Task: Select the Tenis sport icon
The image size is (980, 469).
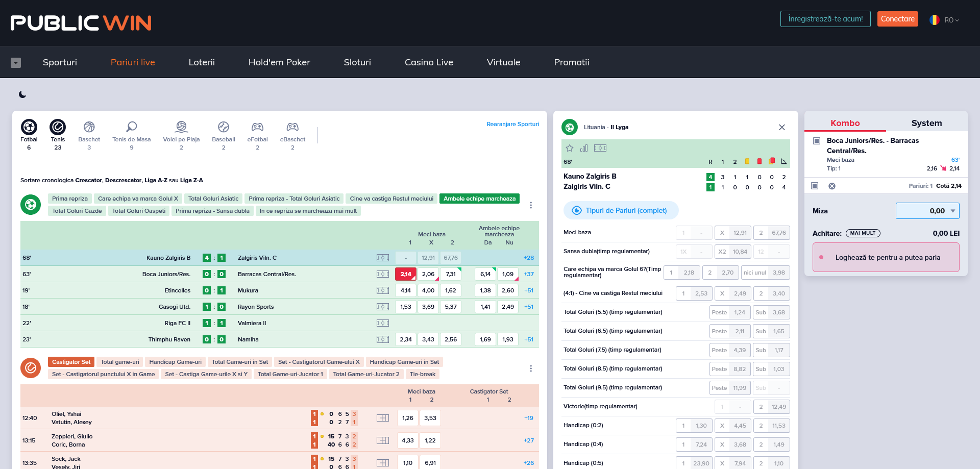Action: click(x=58, y=127)
